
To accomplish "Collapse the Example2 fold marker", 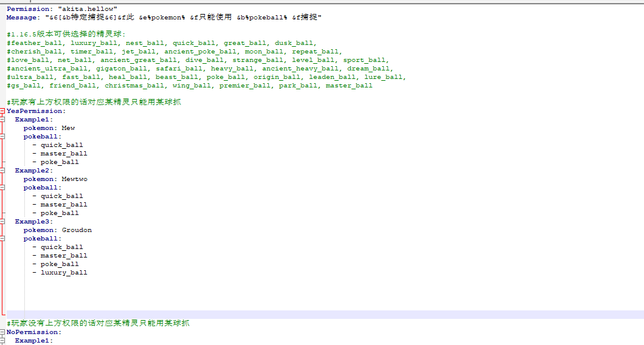I will (x=2, y=171).
